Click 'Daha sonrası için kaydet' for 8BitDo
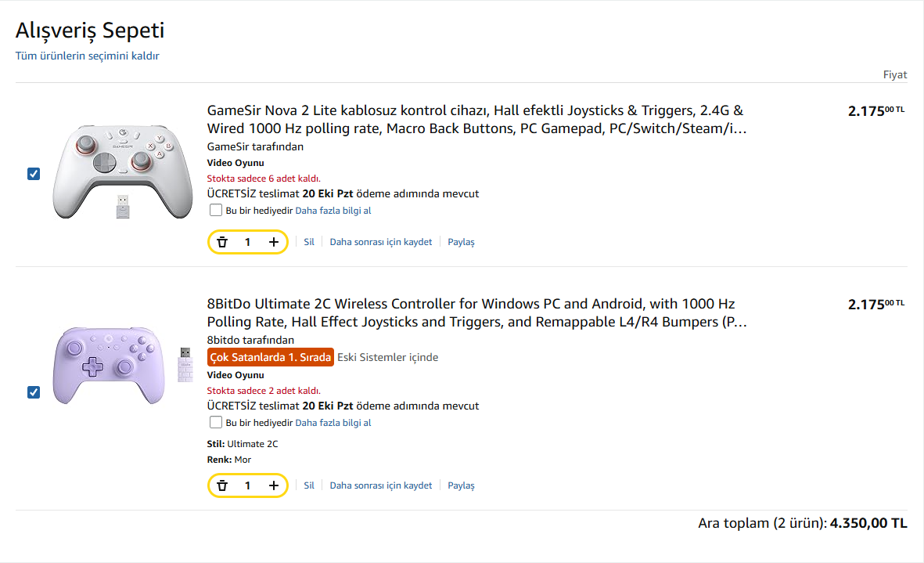Image resolution: width=924 pixels, height=563 pixels. [x=380, y=485]
